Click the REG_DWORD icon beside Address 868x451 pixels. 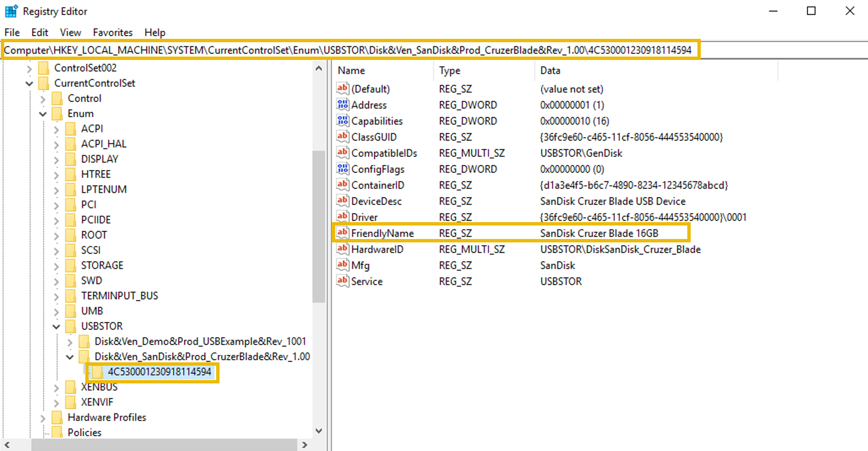pos(343,105)
